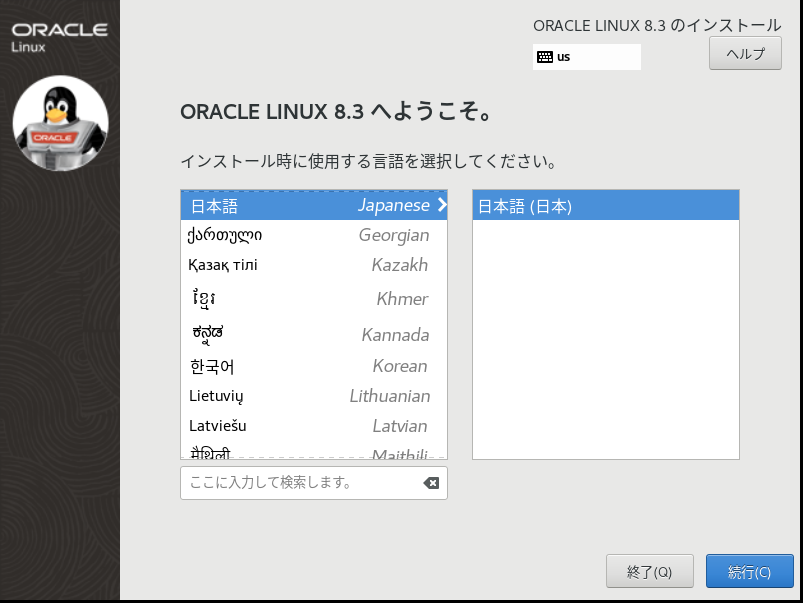This screenshot has height=603, width=803.
Task: Select Korean (한국어) language
Action: tap(313, 366)
